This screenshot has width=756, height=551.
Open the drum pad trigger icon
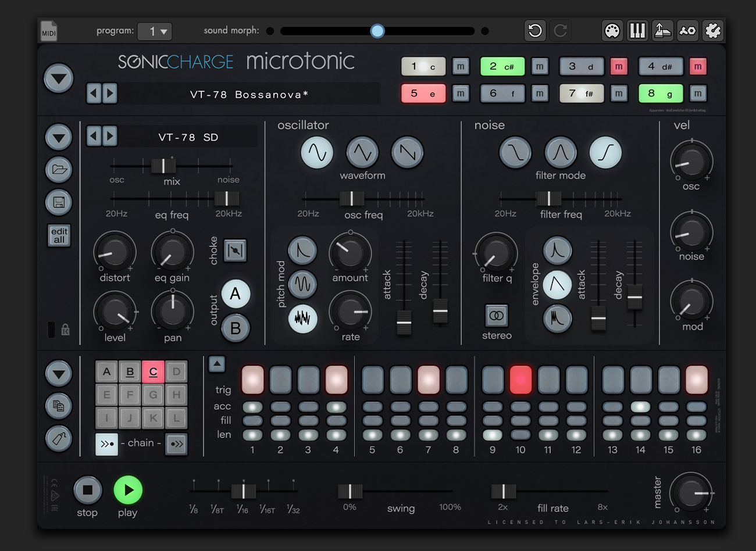tap(662, 30)
